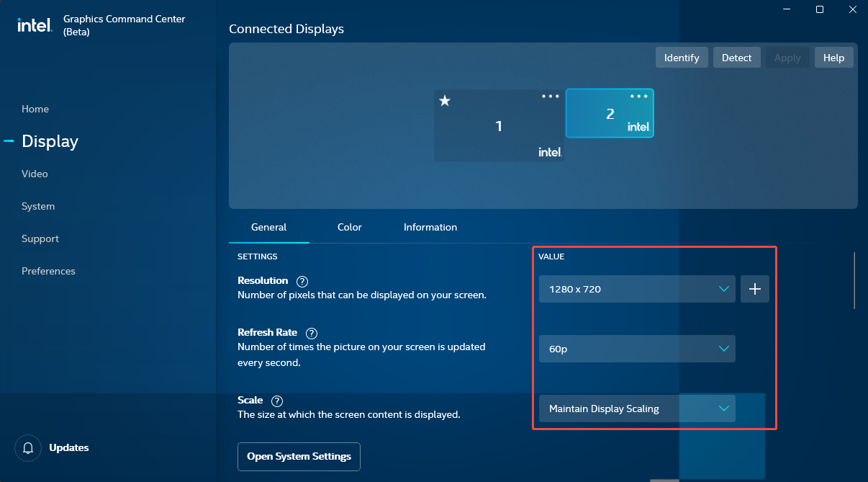Click the Intel logo in sidebar
This screenshot has width=868, height=482.
point(35,25)
